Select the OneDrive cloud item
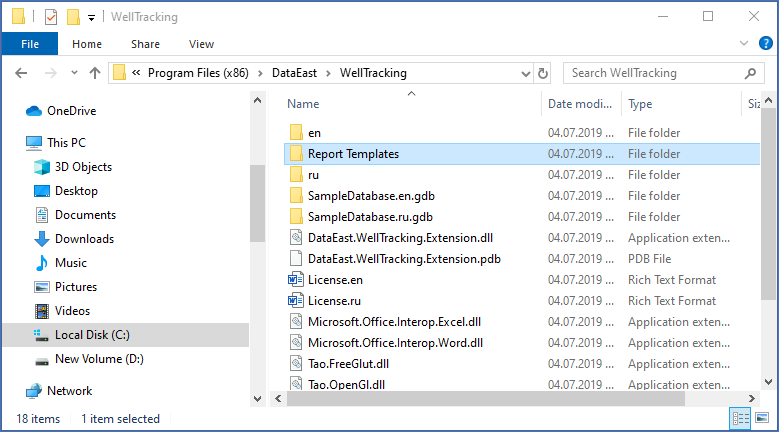 click(x=71, y=111)
